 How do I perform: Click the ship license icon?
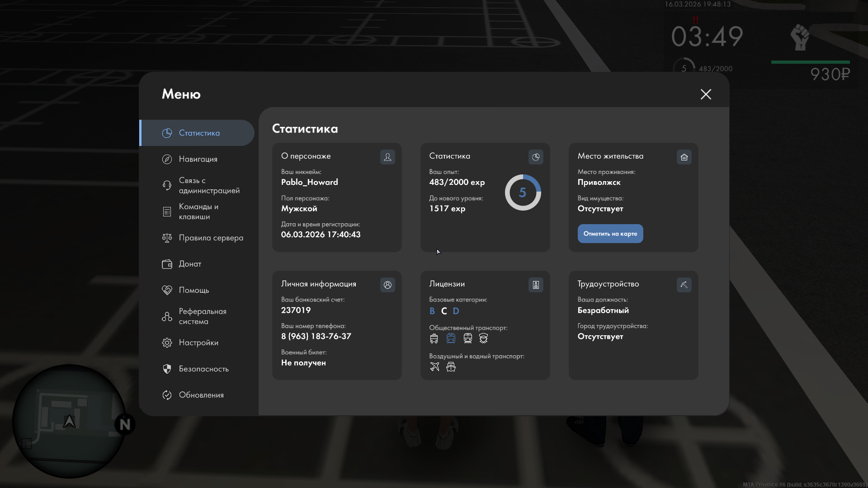point(451,366)
